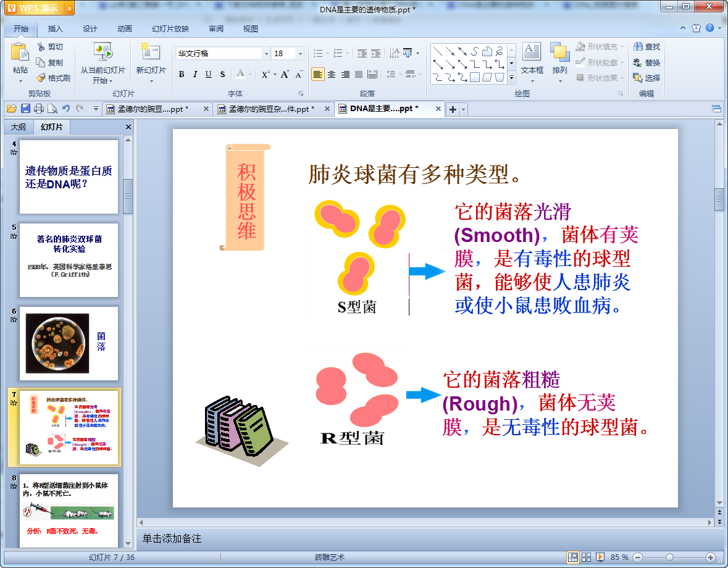Screen dimensions: 728x568
Task: Expand the numbered list dropdown
Action: 347,53
